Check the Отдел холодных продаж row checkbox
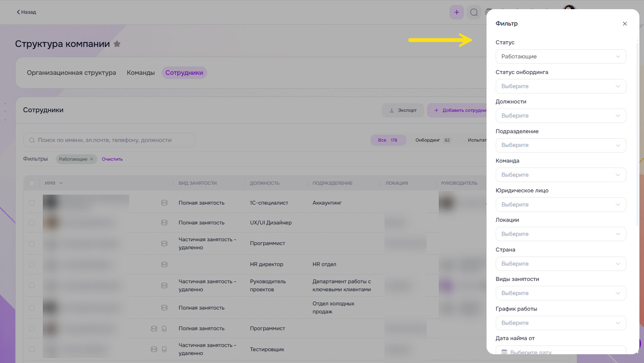Viewport: 644px width, 363px height. (32, 308)
